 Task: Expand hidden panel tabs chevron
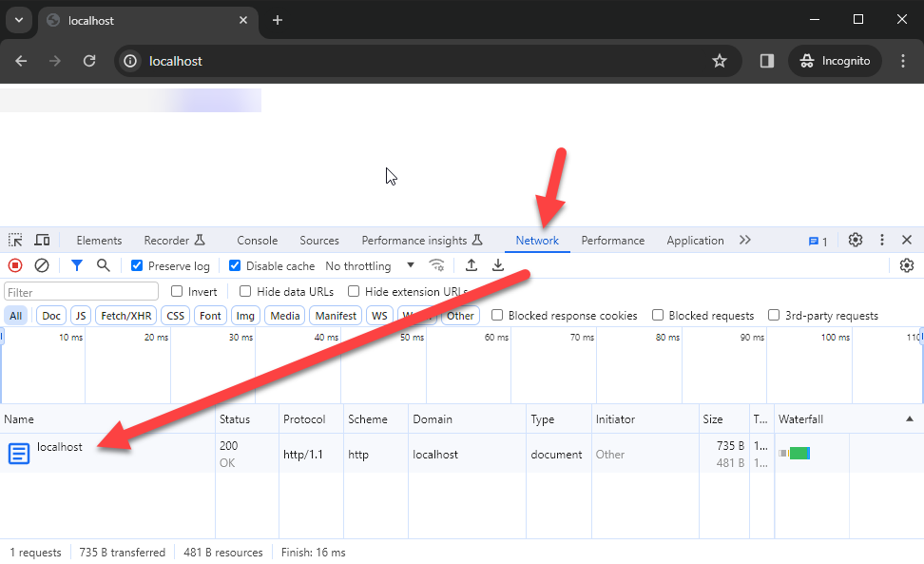tap(744, 240)
